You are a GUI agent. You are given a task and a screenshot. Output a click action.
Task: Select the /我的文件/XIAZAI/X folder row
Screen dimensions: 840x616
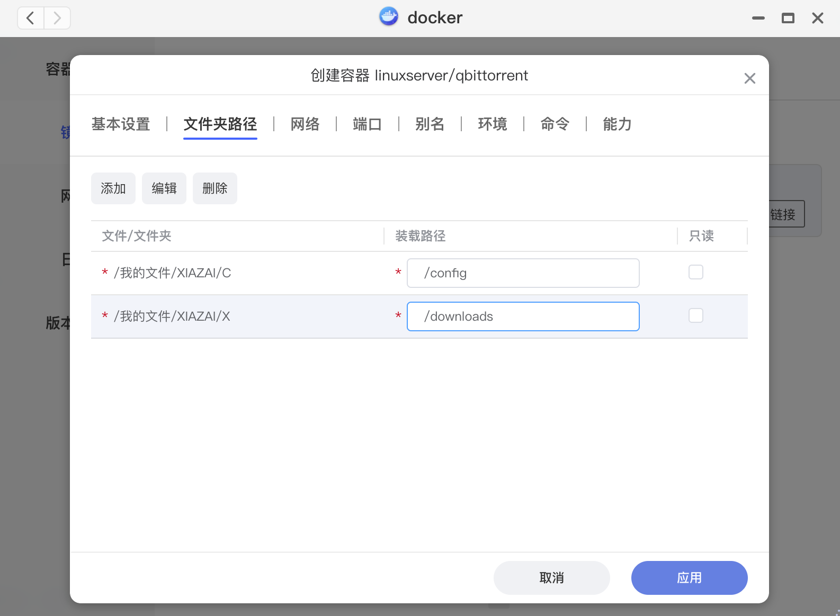point(419,316)
